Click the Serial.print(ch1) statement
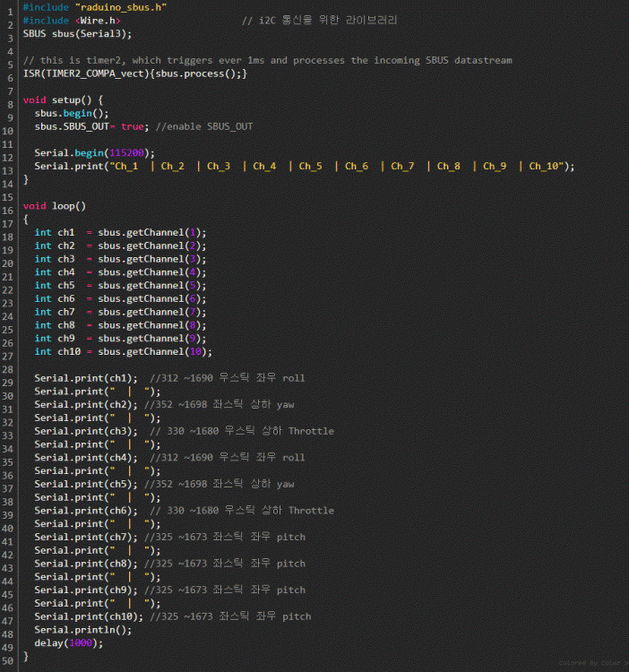The width and height of the screenshot is (629, 672). coord(86,378)
